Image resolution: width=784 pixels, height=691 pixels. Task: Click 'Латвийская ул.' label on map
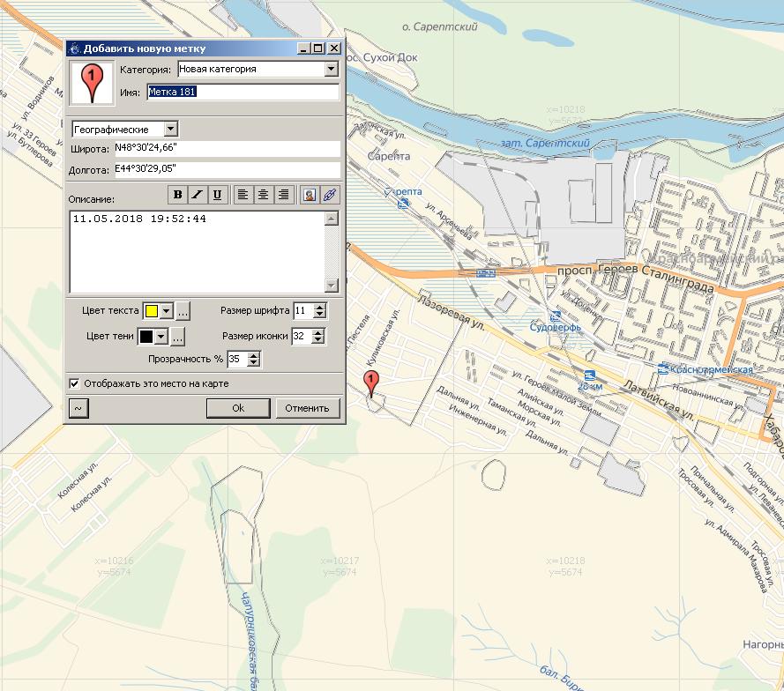click(659, 400)
